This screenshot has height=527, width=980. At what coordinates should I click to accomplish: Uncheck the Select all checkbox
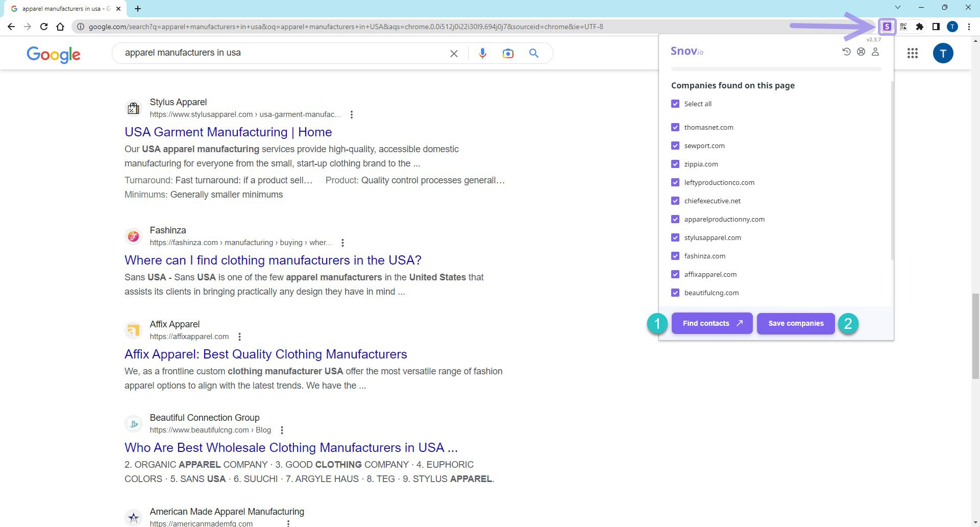click(x=675, y=103)
